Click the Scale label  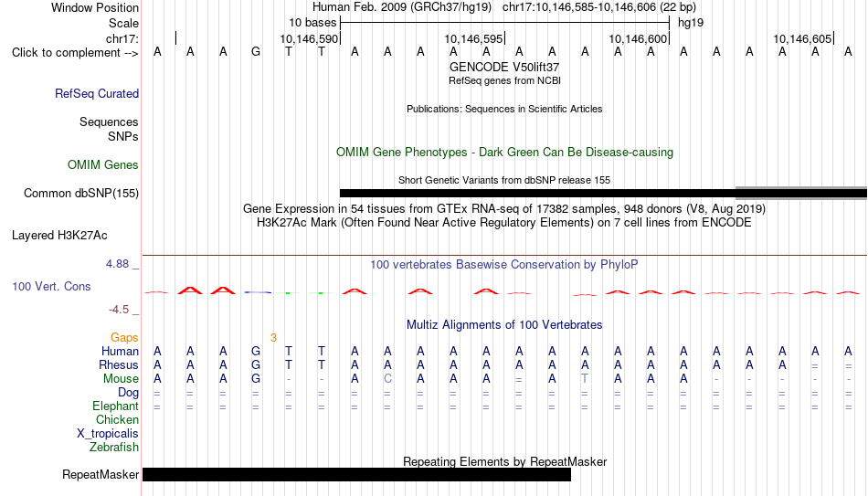coord(123,23)
